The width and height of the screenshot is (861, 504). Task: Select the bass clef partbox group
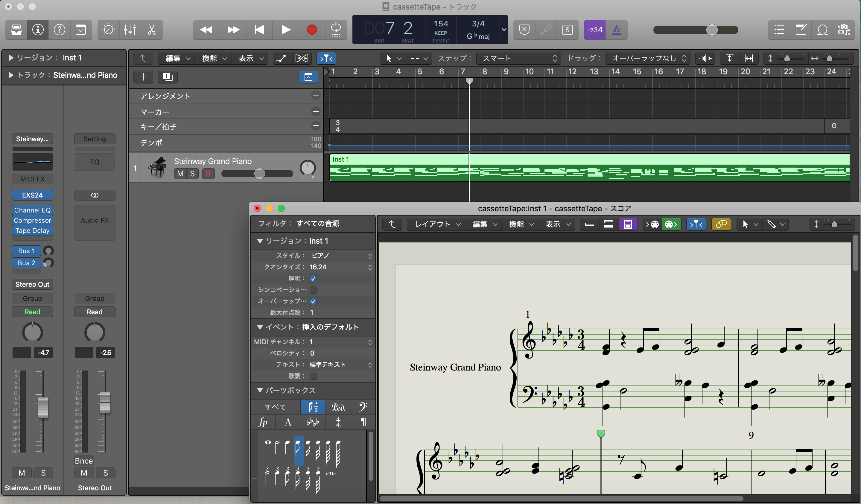(x=363, y=407)
